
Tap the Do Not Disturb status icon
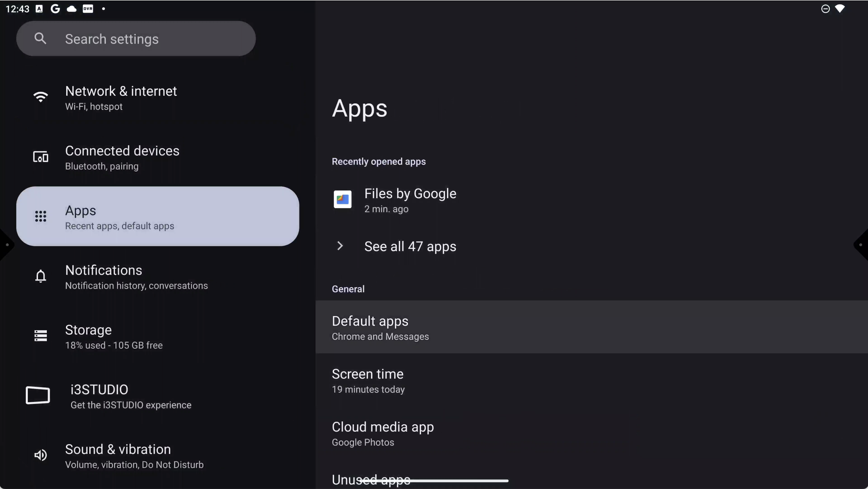pyautogui.click(x=825, y=9)
